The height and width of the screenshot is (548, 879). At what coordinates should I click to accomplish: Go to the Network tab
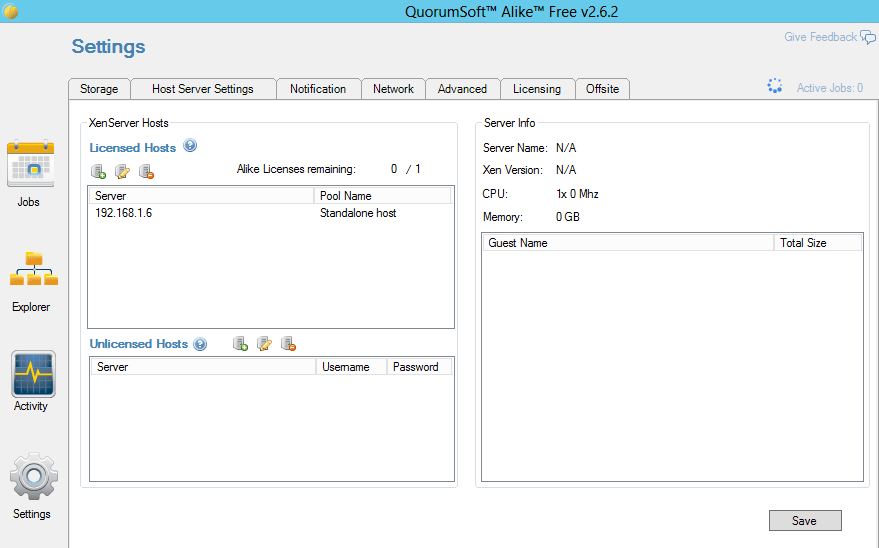(x=394, y=89)
